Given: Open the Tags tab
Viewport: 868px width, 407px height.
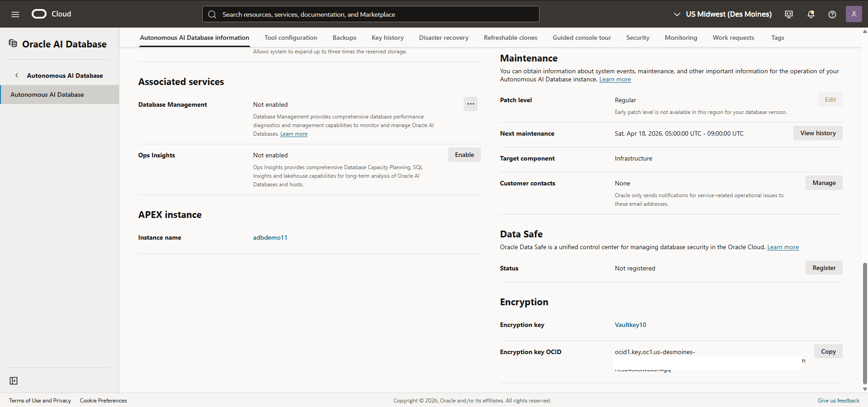Looking at the screenshot, I should pos(778,38).
